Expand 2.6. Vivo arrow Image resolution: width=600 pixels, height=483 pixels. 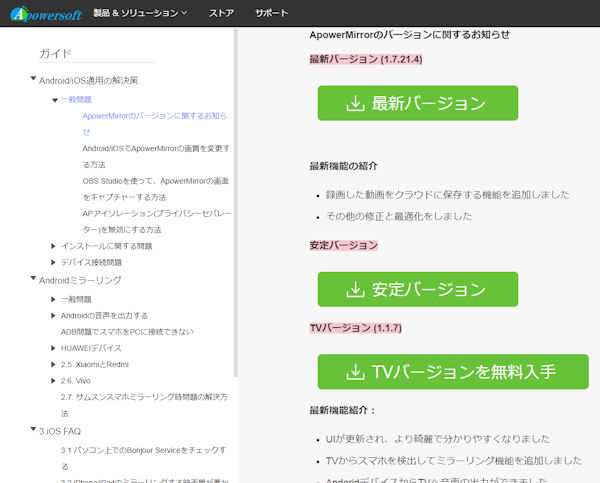click(x=53, y=380)
